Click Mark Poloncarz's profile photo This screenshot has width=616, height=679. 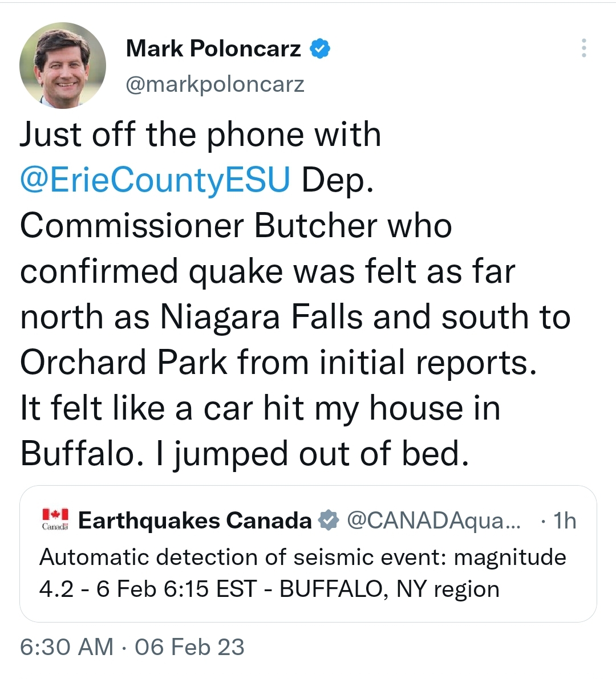click(63, 65)
